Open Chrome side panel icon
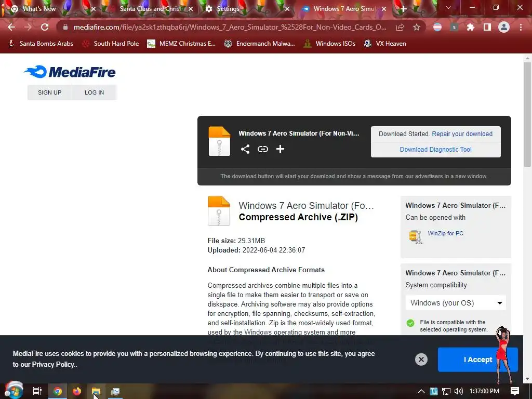The height and width of the screenshot is (399, 532). point(487,27)
